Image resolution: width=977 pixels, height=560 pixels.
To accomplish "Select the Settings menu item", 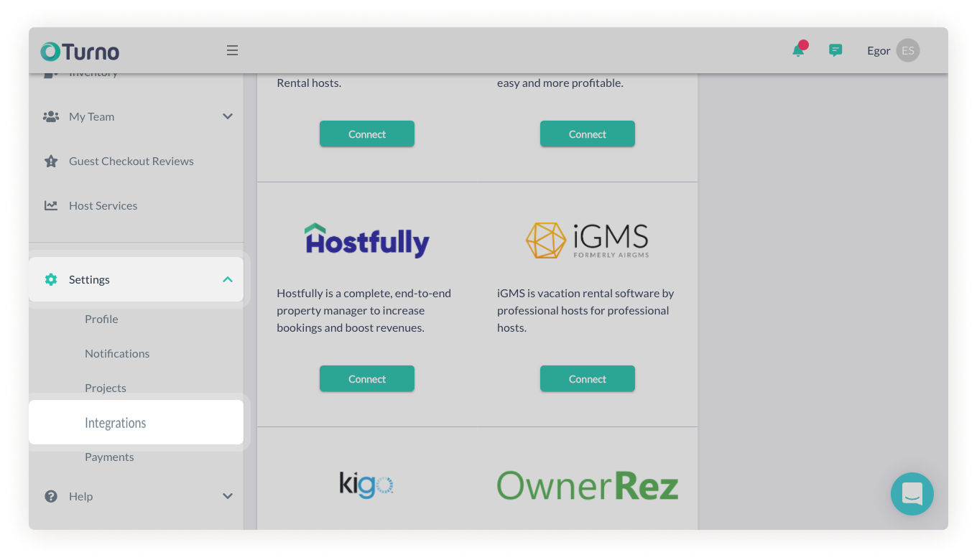I will (136, 279).
